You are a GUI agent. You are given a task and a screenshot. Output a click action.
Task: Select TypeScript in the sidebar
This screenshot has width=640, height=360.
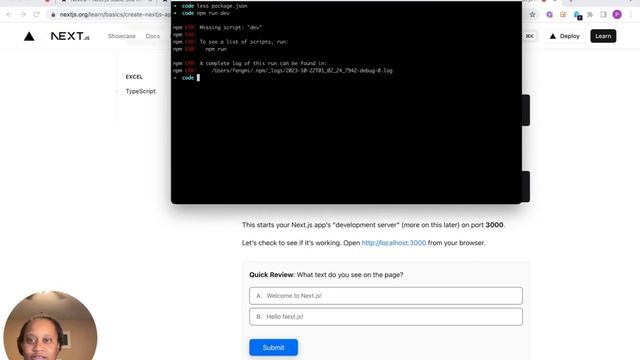(x=140, y=91)
